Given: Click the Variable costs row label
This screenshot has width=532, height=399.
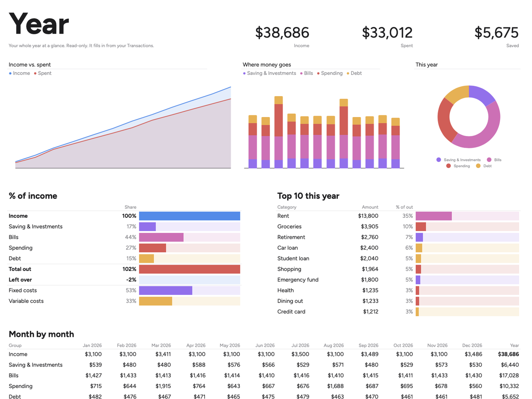Looking at the screenshot, I should tap(26, 301).
